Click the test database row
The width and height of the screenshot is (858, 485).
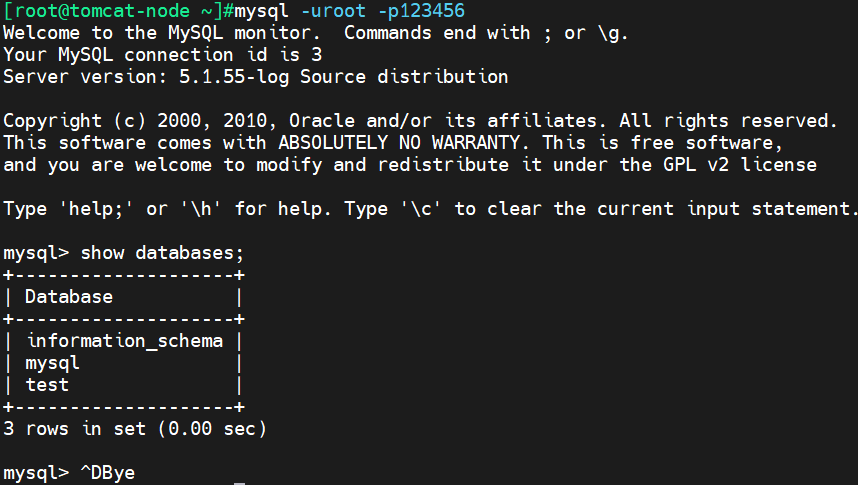(x=124, y=385)
